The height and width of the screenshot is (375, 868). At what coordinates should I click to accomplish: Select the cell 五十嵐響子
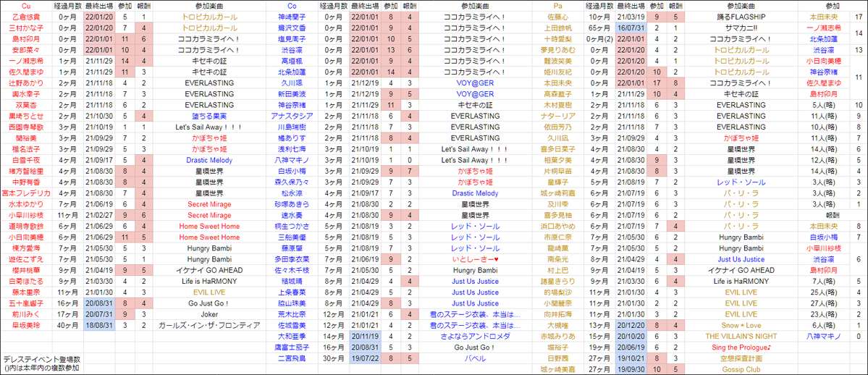(x=26, y=303)
